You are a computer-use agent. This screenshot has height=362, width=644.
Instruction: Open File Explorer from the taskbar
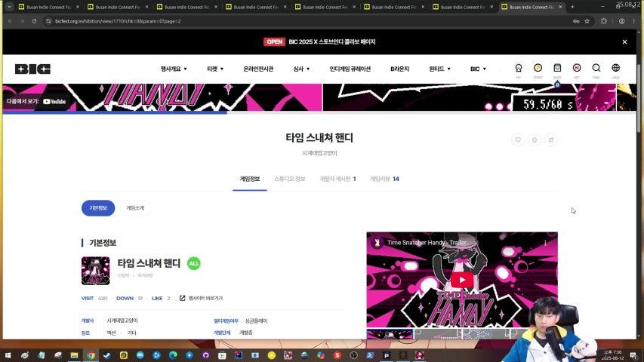click(x=74, y=355)
